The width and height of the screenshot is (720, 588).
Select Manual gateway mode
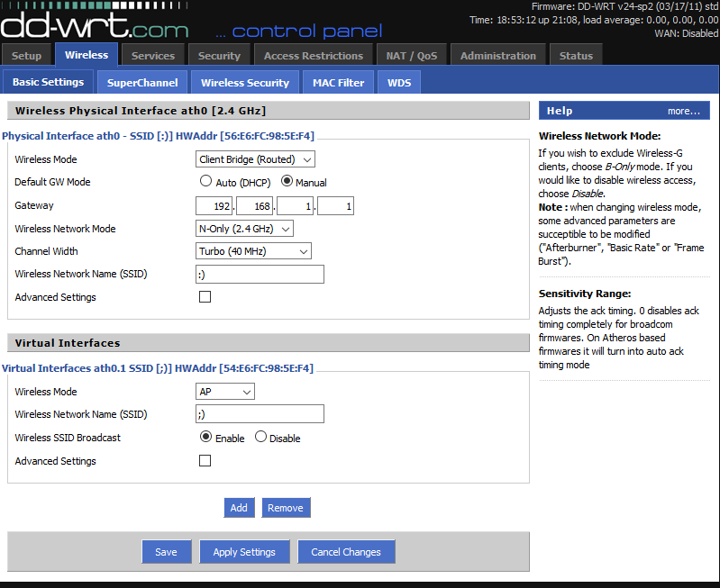(x=287, y=181)
